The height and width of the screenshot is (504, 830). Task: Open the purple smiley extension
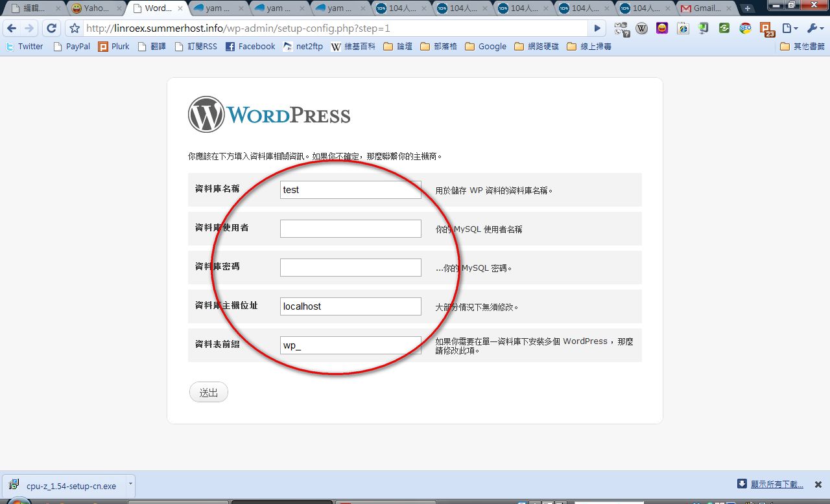(x=662, y=29)
